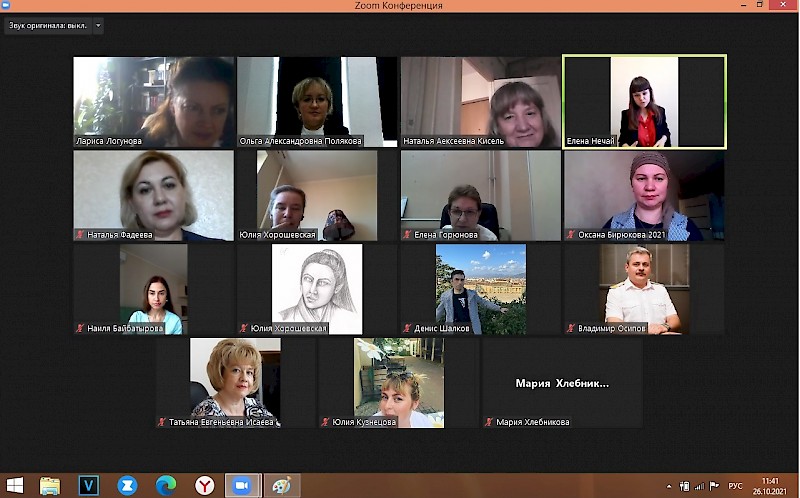Image resolution: width=800 pixels, height=498 pixels.
Task: Select the Мария Хлебникова tile without video
Action: coord(562,383)
